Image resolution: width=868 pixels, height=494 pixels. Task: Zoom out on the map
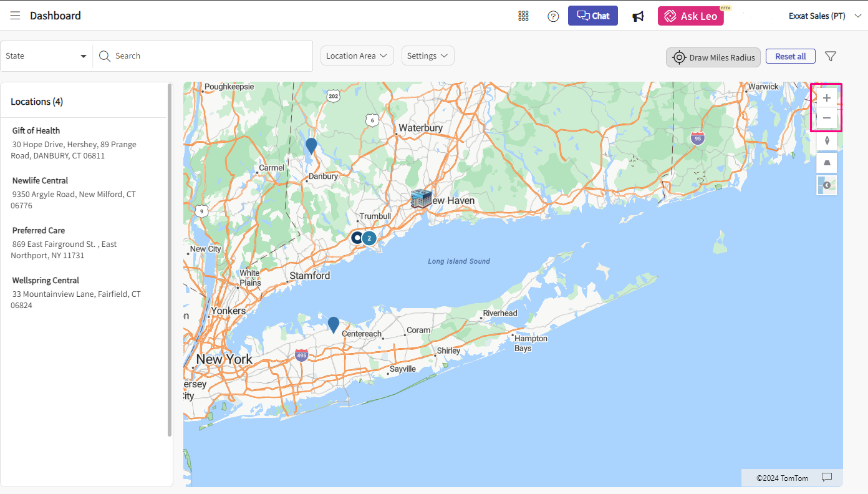click(827, 118)
